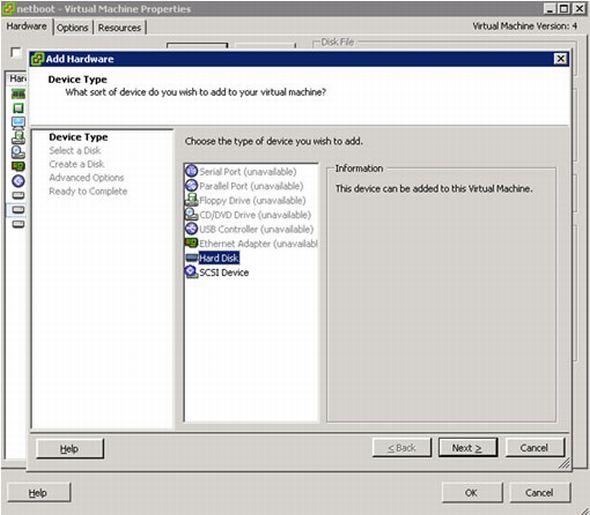Click Parallel Port (unavailable) entry
The width and height of the screenshot is (590, 515).
click(251, 186)
